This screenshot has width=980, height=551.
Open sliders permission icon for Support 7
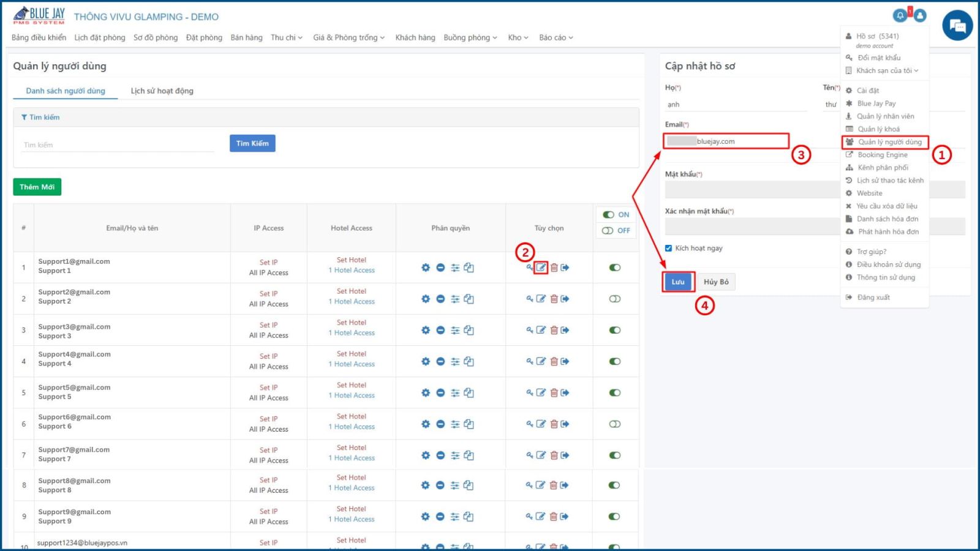pyautogui.click(x=454, y=455)
